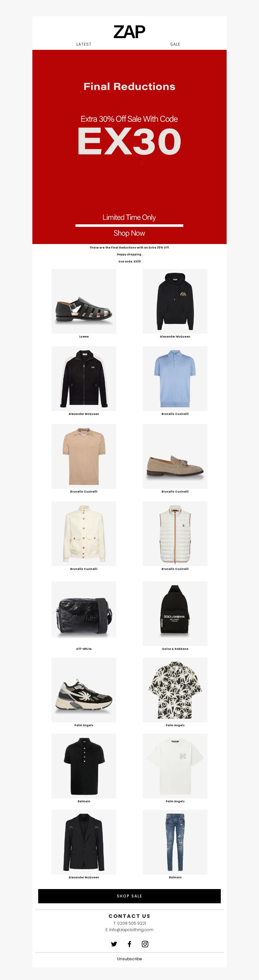Click the Unsubscribe link
The image size is (259, 980).
pos(129,959)
